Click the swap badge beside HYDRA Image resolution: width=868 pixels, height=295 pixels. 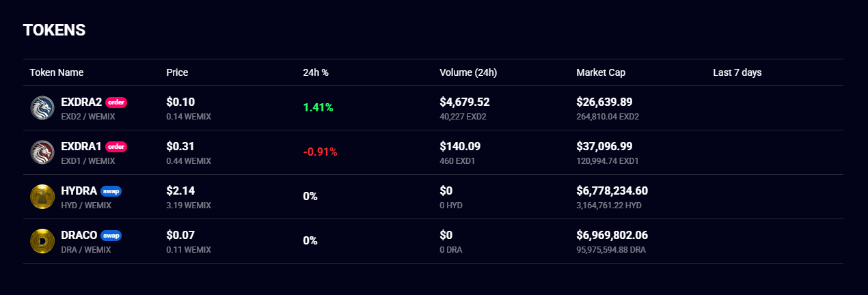click(111, 191)
